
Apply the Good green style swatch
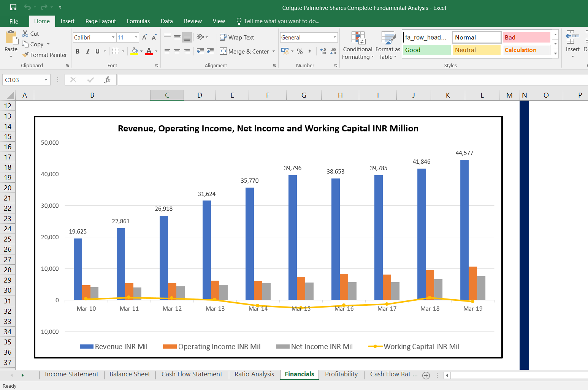[x=427, y=50]
